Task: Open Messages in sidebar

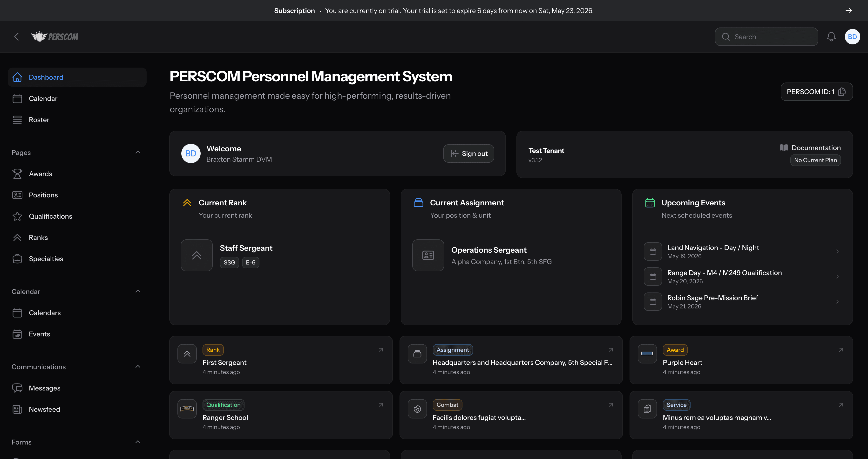Action: [x=77, y=388]
